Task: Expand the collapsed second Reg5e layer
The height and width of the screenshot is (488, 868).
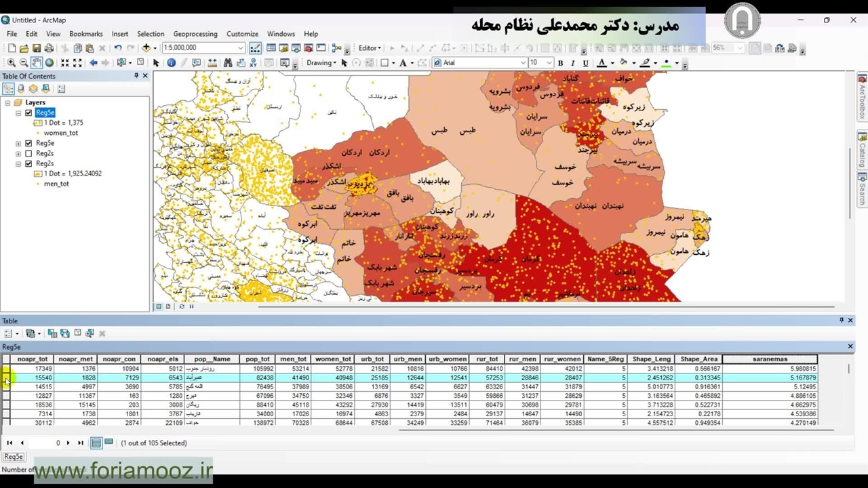Action: tap(18, 144)
